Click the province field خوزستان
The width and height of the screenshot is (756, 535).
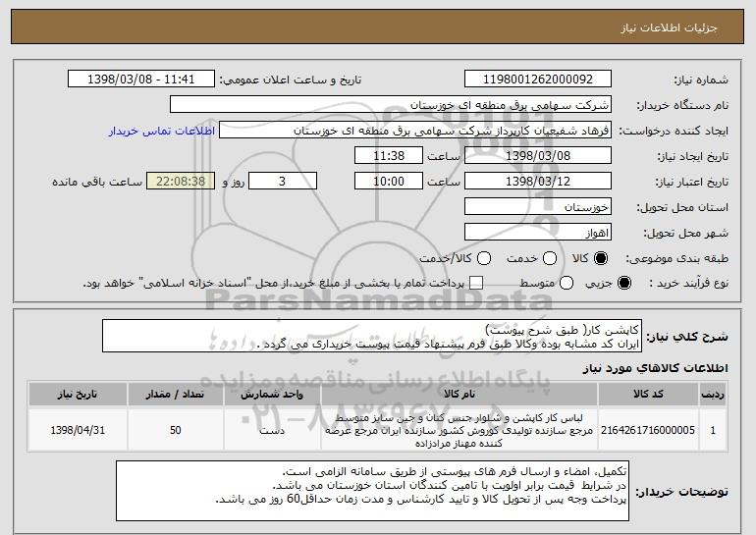538,207
